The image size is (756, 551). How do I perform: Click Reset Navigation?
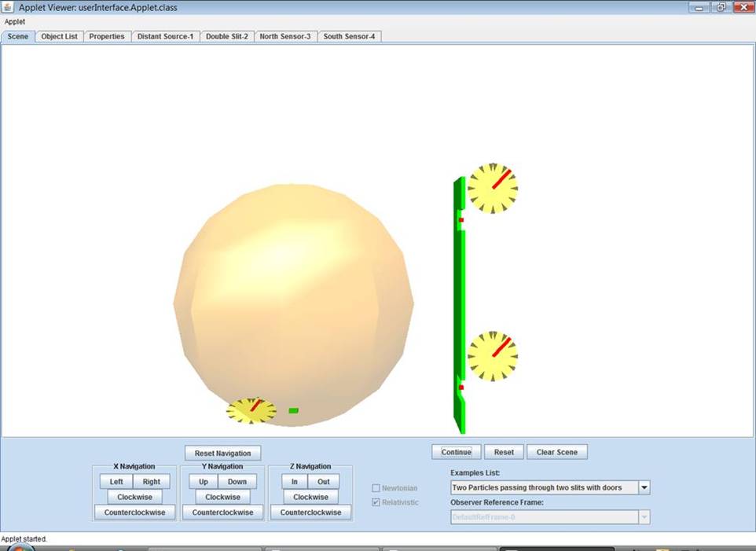pos(222,453)
